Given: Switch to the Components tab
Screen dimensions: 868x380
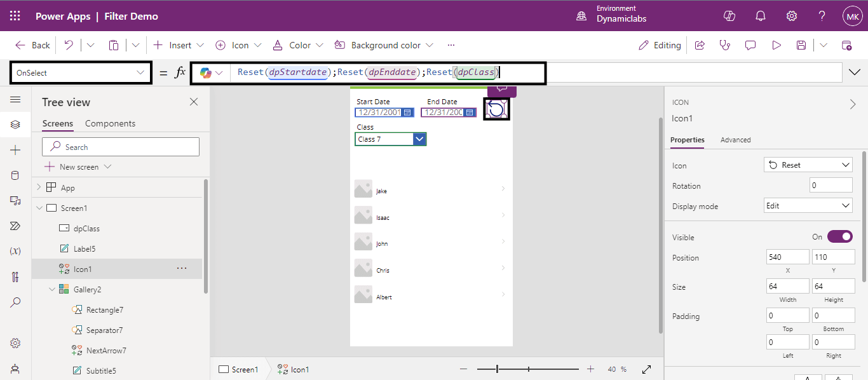Looking at the screenshot, I should pos(110,123).
